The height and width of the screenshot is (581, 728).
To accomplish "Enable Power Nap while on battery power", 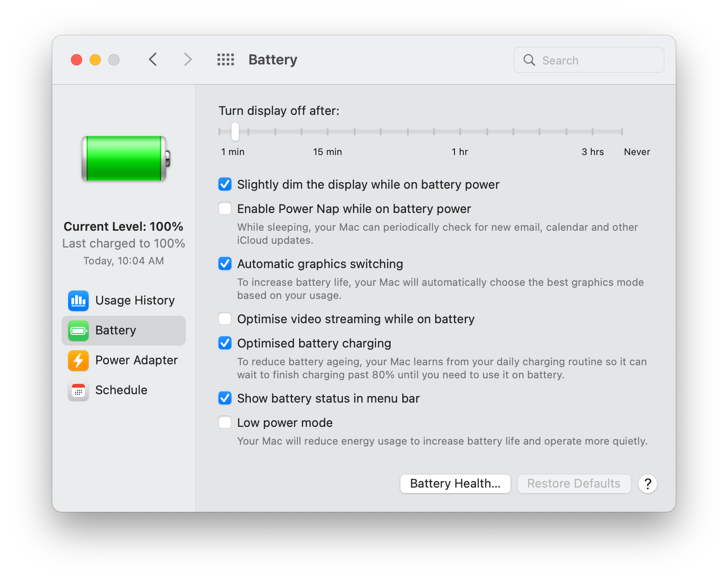I will click(224, 208).
